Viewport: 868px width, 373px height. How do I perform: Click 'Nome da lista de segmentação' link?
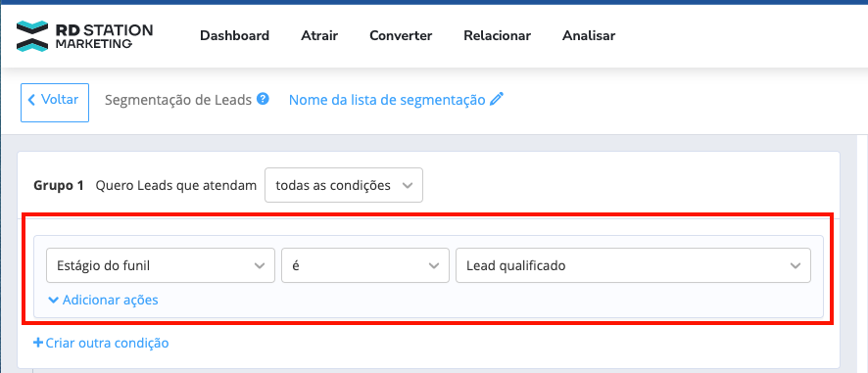pos(387,100)
